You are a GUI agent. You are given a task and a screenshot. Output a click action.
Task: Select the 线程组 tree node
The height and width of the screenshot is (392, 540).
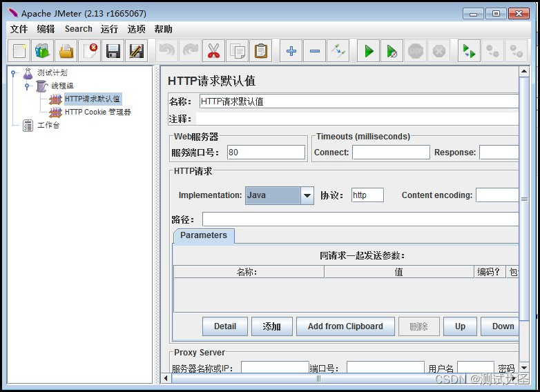point(62,86)
